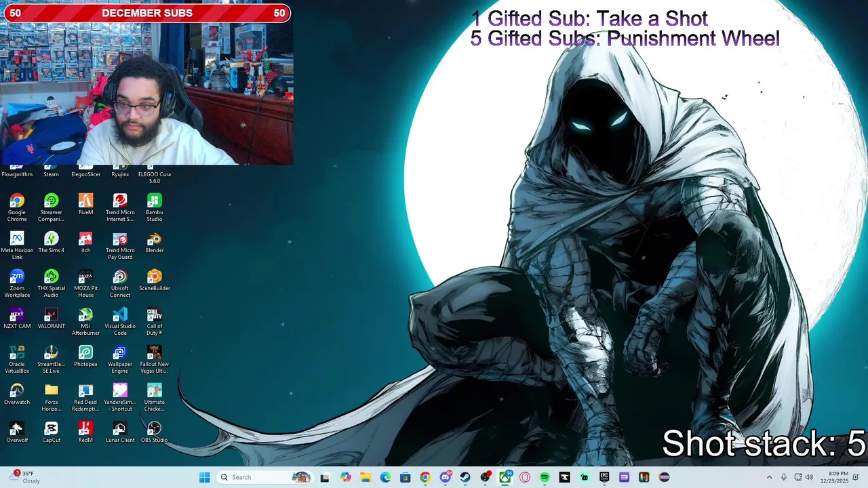Select the Call of Duty desktop icon
Screen dimensions: 868x488
155,321
